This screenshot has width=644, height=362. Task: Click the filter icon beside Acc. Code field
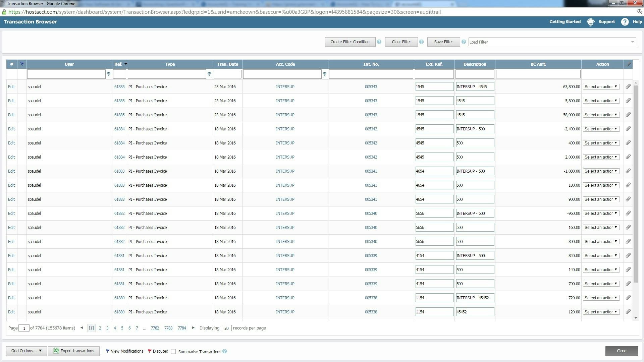tap(325, 74)
